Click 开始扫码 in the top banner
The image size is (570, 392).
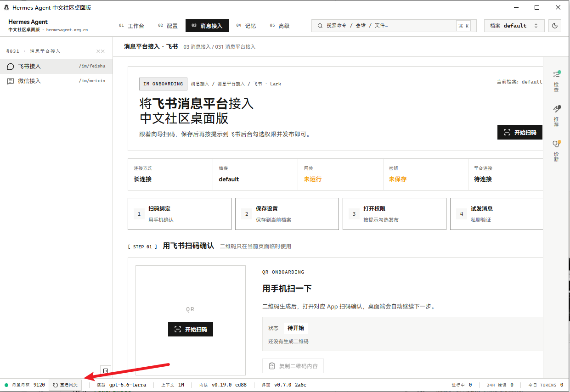coord(520,132)
